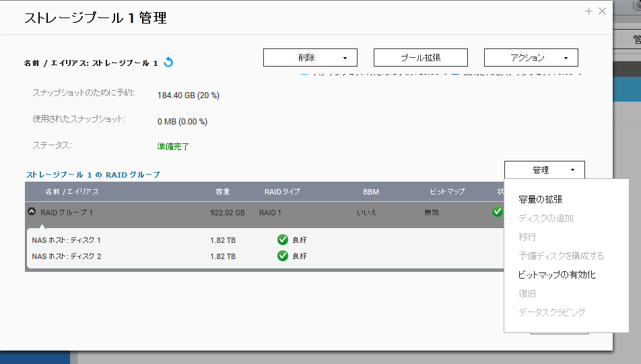Select NAS ホスト: ディスク 2 row
The height and width of the screenshot is (364, 641).
(x=265, y=256)
